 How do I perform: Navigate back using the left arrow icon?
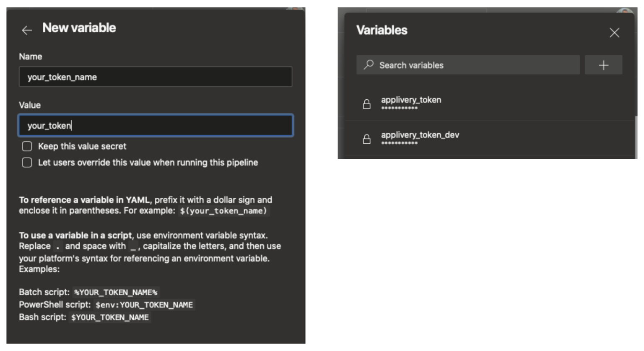pyautogui.click(x=27, y=30)
